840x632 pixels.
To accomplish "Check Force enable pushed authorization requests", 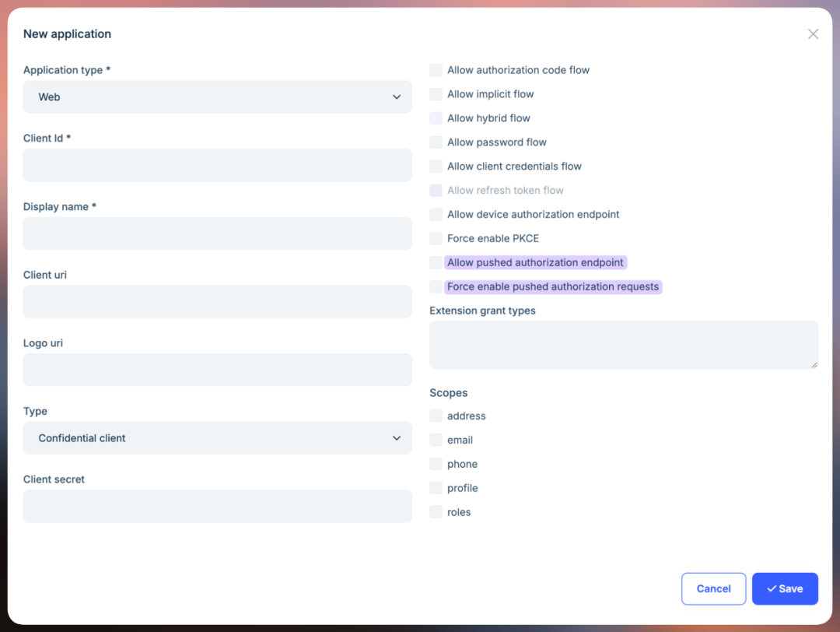I will click(x=436, y=286).
